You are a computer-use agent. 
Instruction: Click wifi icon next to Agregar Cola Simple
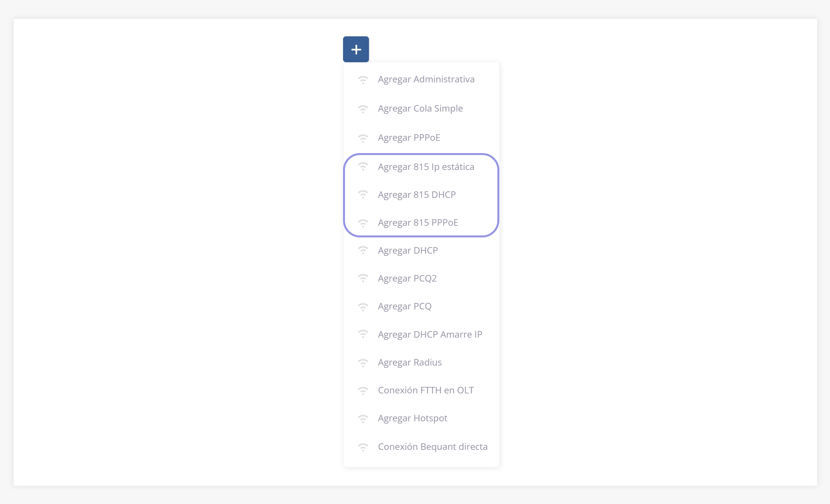[363, 109]
